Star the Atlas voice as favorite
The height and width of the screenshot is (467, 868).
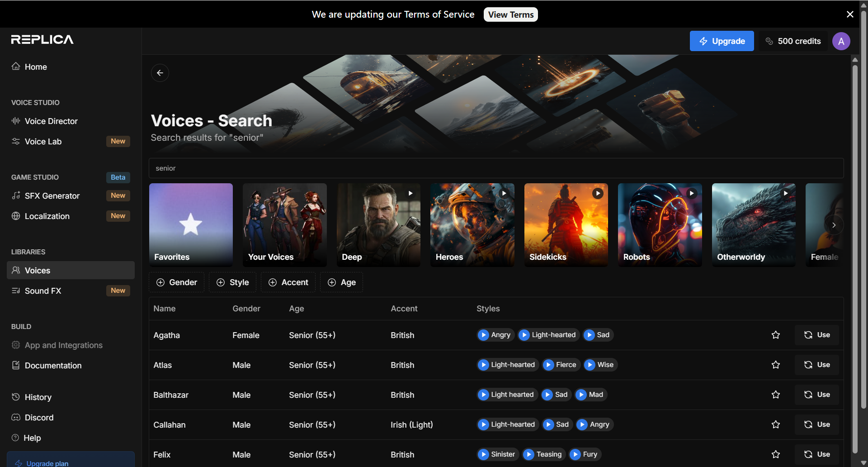point(776,365)
